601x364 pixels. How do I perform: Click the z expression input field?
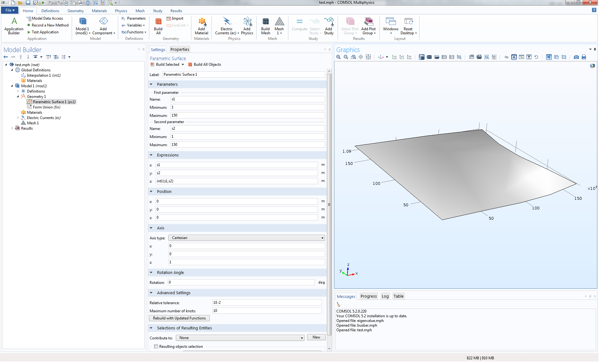click(236, 181)
